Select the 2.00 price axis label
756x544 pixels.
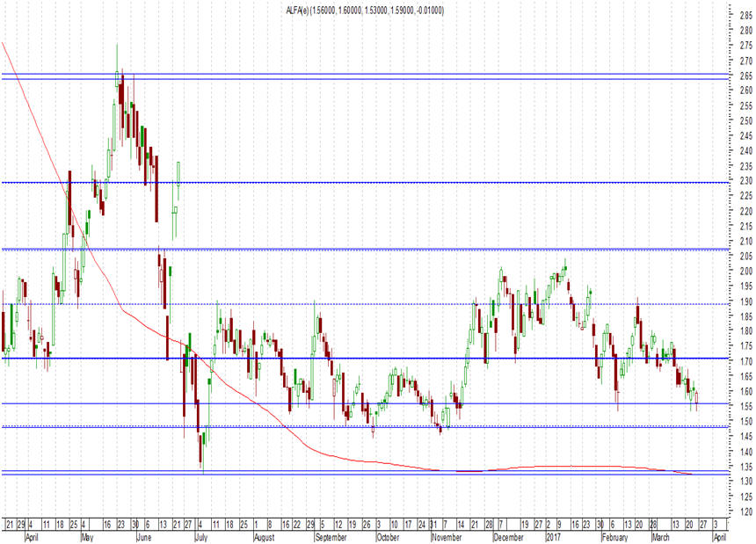[745, 272]
